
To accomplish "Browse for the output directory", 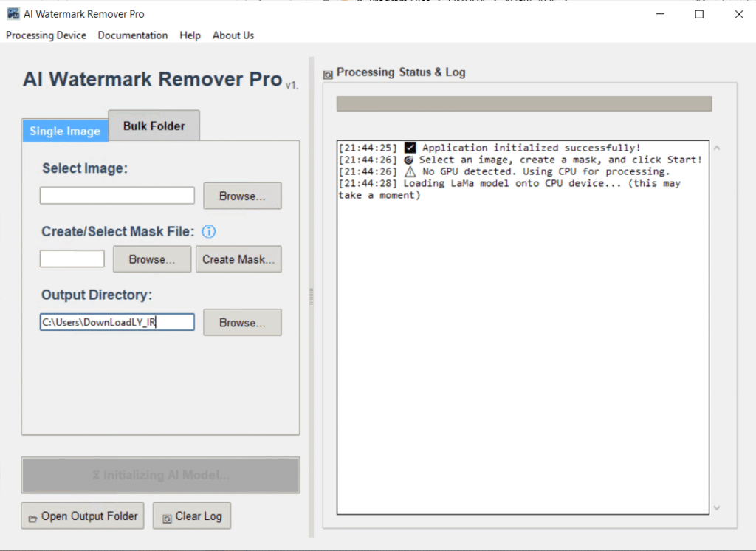I will (242, 323).
